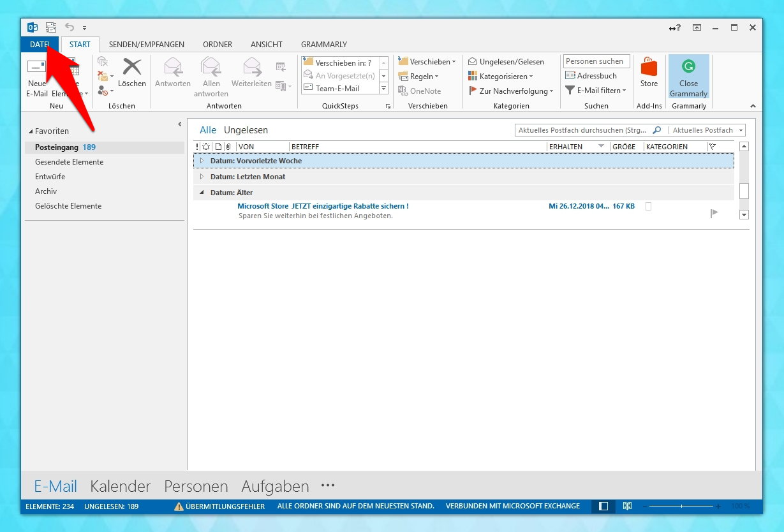Toggle follow-up flag on Microsoft Store email
The width and height of the screenshot is (784, 532).
(714, 213)
